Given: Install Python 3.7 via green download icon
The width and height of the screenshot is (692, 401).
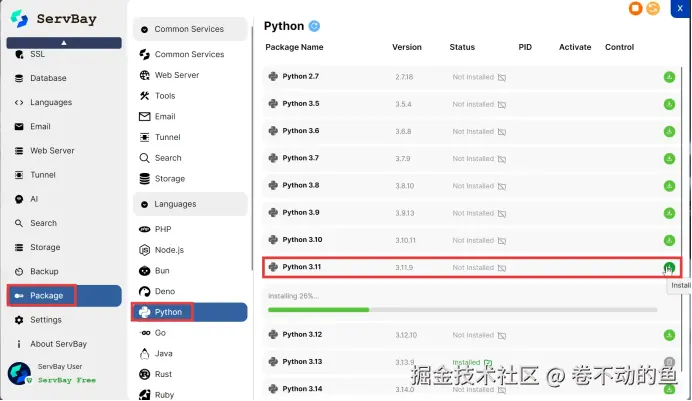Looking at the screenshot, I should click(x=669, y=158).
